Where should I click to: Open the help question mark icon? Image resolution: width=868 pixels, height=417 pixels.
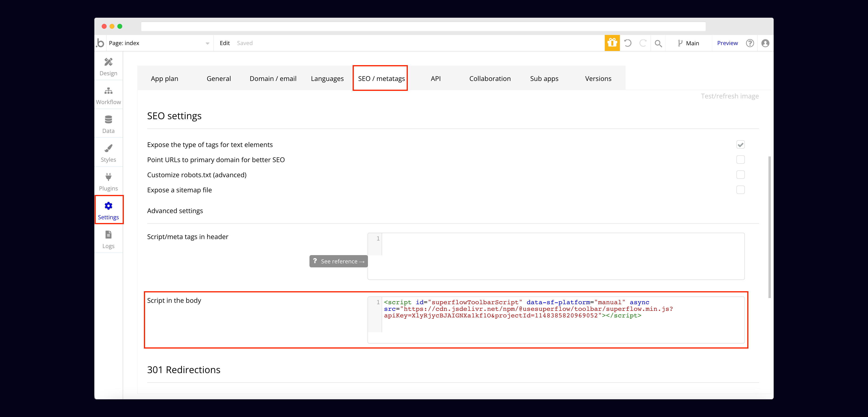[x=750, y=43]
